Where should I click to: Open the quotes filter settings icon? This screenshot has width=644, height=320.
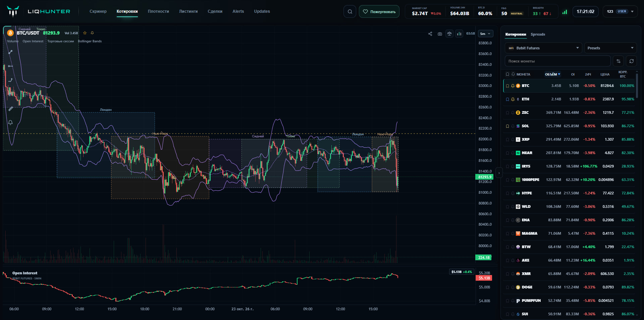(x=619, y=61)
